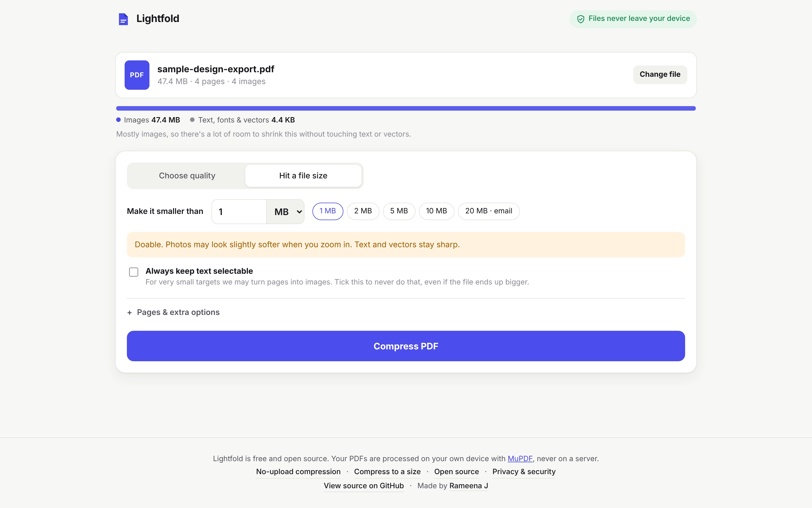
Task: Pick the 2 MB preset chip
Action: (x=363, y=211)
